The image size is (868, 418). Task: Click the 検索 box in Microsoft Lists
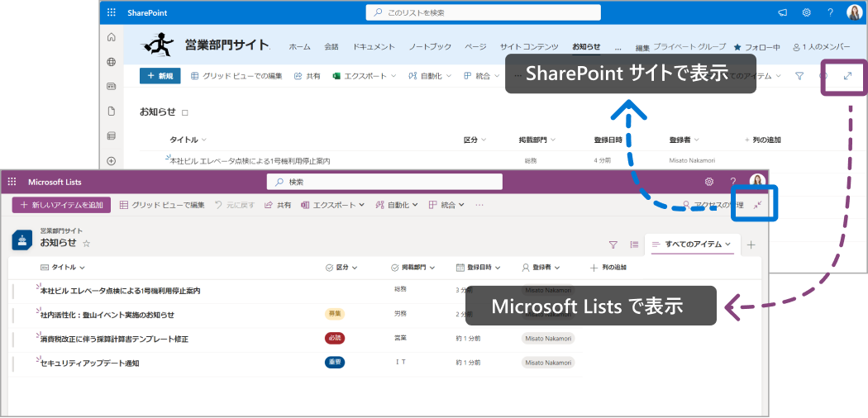[384, 182]
